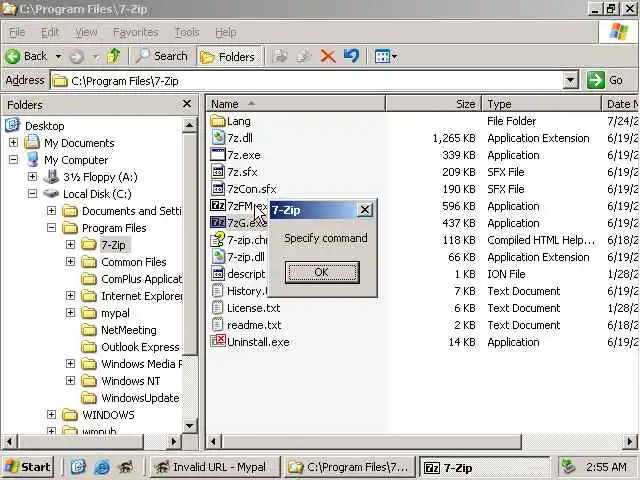This screenshot has height=480, width=640.
Task: Open the File menu
Action: pyautogui.click(x=17, y=32)
